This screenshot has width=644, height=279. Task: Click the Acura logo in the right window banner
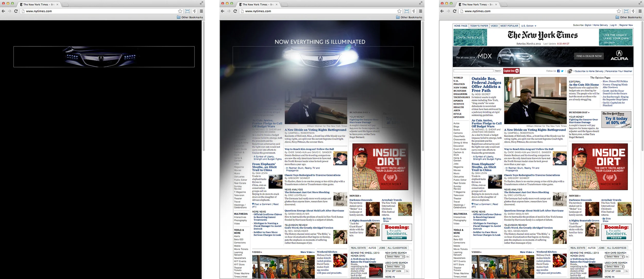(x=619, y=55)
